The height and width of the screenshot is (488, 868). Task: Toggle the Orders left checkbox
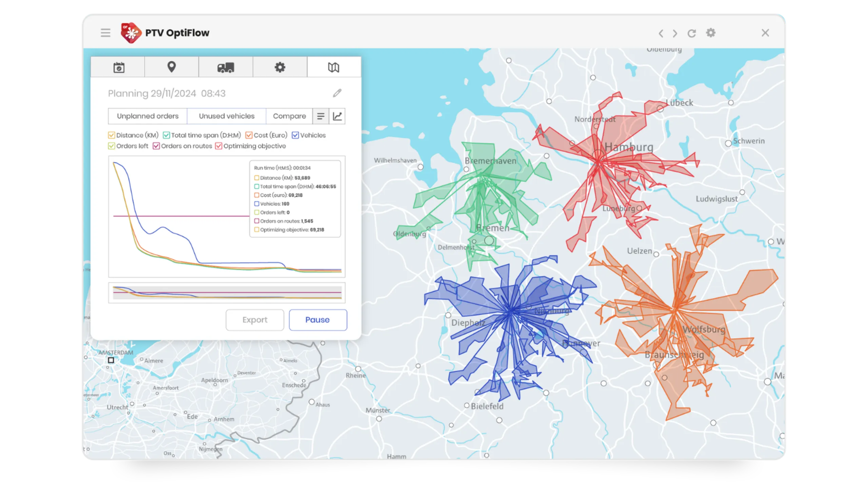pyautogui.click(x=112, y=146)
